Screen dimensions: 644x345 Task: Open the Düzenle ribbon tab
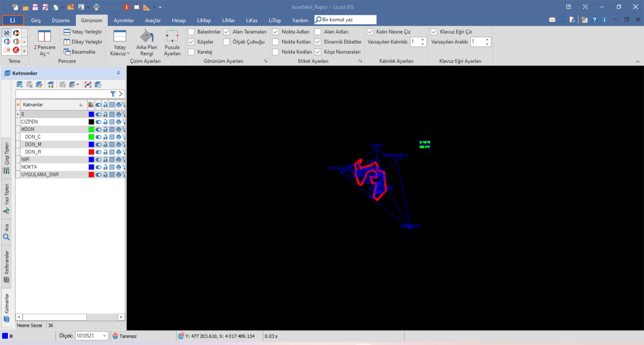(x=61, y=20)
